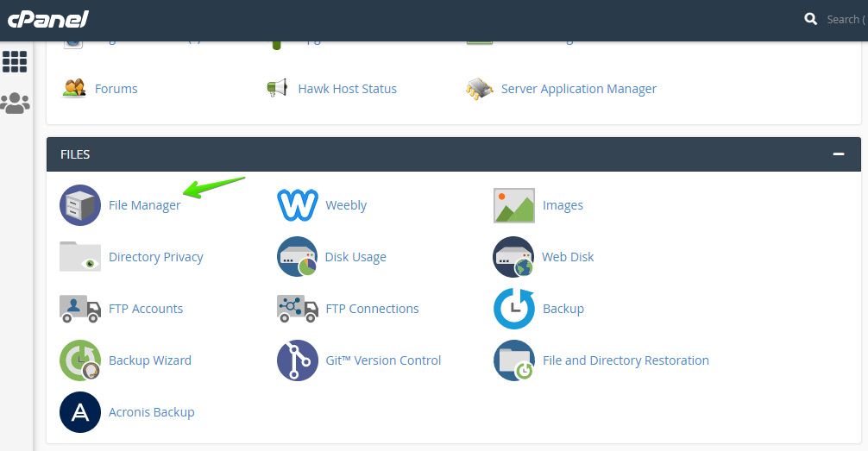The width and height of the screenshot is (868, 451).
Task: Open the sidebar user manager icon
Action: [15, 103]
